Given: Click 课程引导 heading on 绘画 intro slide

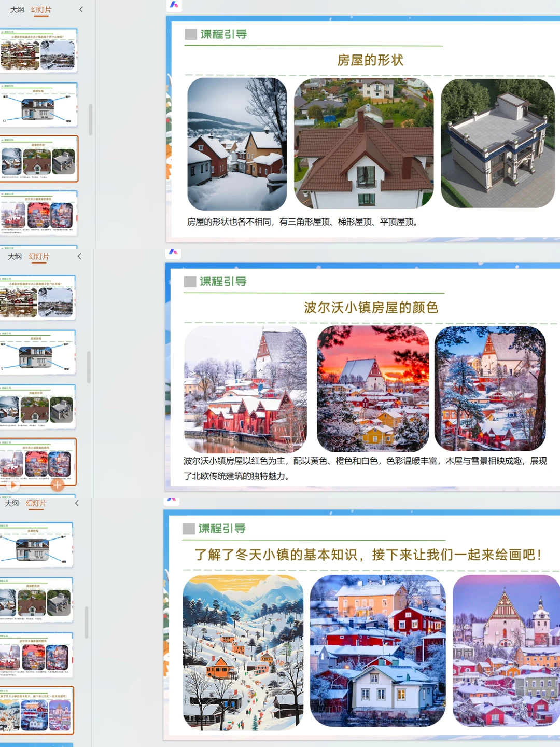Looking at the screenshot, I should click(x=222, y=529).
